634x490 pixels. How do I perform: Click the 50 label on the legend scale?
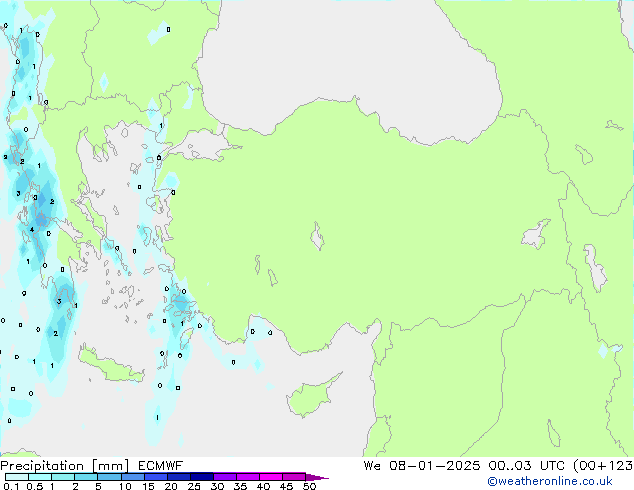click(310, 487)
